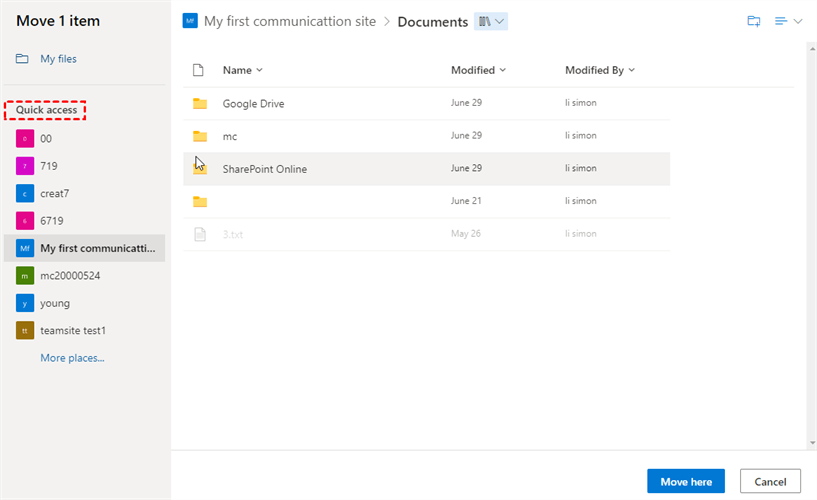Viewport: 817px width, 500px height.
Task: Click the Cancel button
Action: (769, 481)
